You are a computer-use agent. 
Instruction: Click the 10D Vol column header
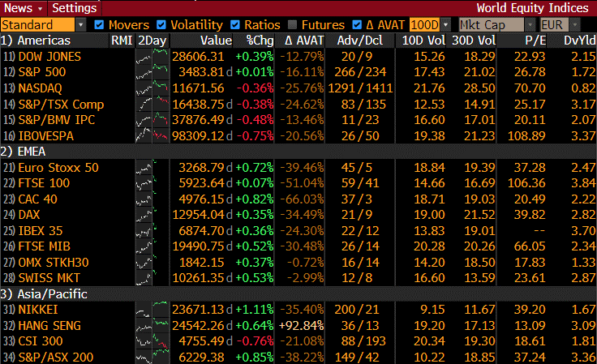[x=423, y=41]
